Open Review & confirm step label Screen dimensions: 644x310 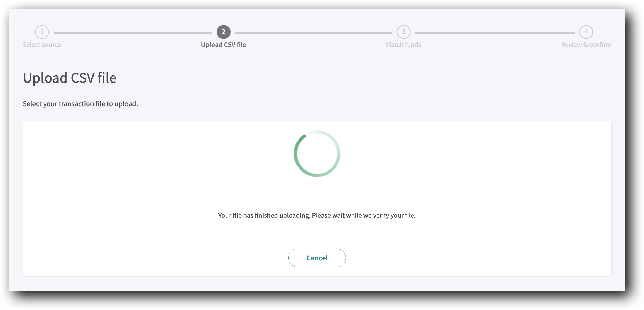(x=586, y=45)
